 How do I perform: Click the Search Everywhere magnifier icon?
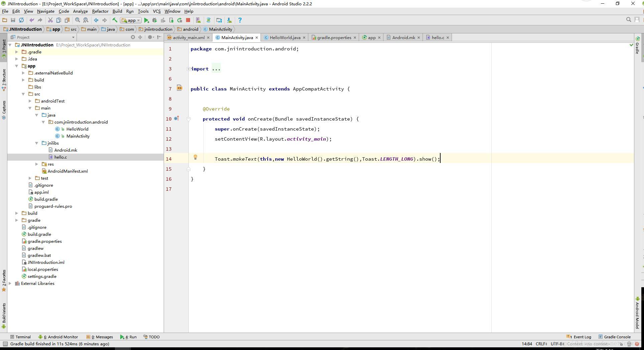pyautogui.click(x=629, y=20)
